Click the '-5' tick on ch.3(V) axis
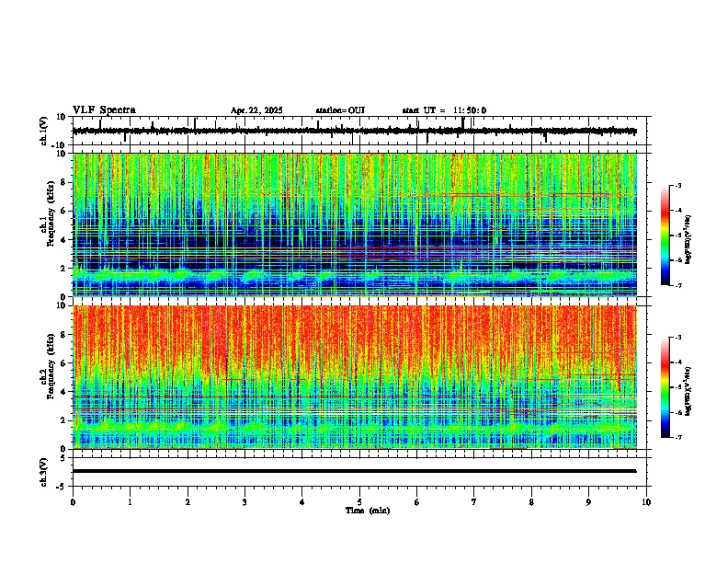728x563 pixels. coord(63,487)
